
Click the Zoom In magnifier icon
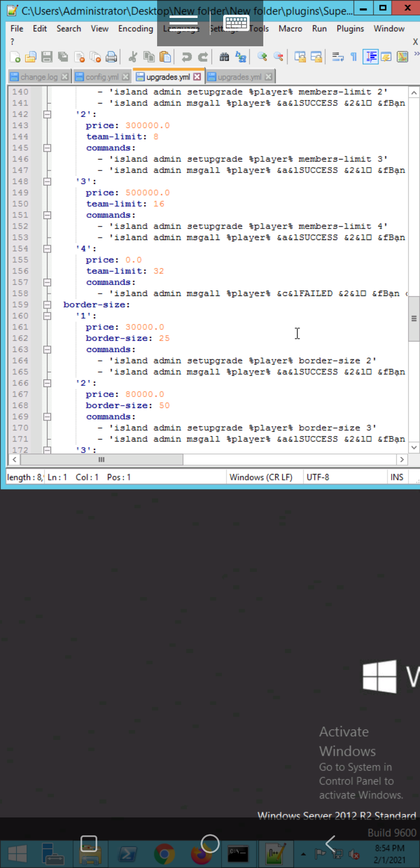pyautogui.click(x=262, y=57)
